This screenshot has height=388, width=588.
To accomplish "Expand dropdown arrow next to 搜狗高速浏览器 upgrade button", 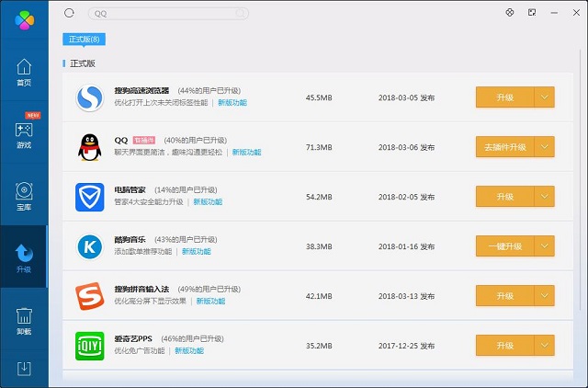I will [x=544, y=97].
